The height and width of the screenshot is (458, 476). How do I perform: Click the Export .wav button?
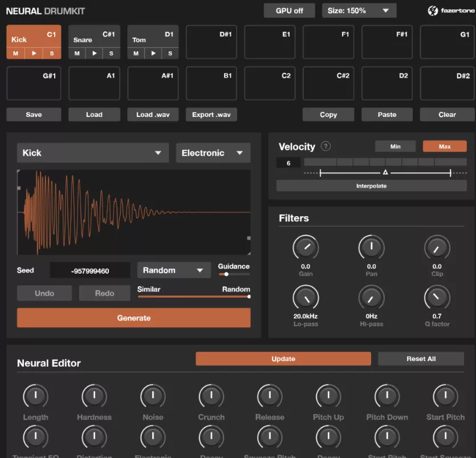pyautogui.click(x=211, y=115)
